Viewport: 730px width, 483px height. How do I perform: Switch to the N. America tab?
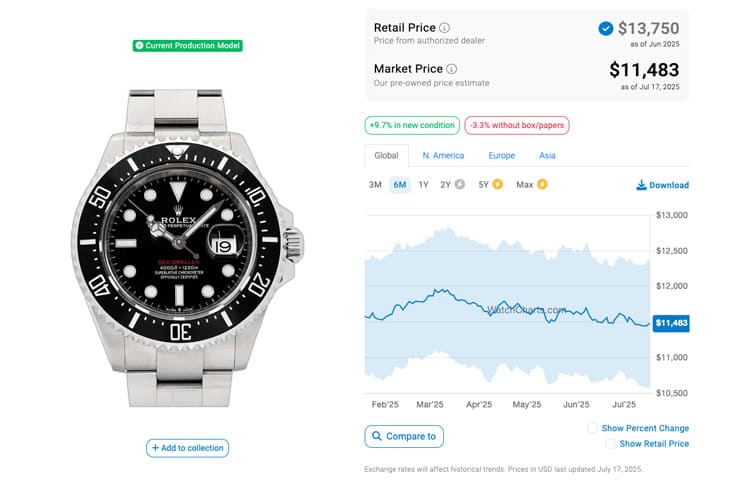[x=443, y=156]
